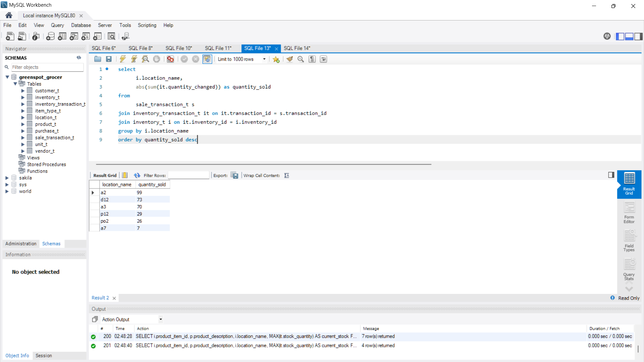Add query to favorites star icon
The width and height of the screenshot is (644, 362).
pyautogui.click(x=276, y=59)
